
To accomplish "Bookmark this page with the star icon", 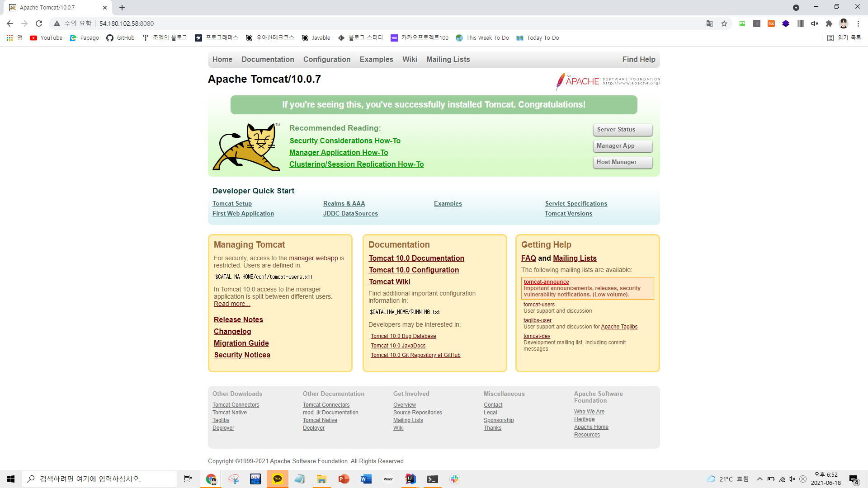I will click(724, 23).
